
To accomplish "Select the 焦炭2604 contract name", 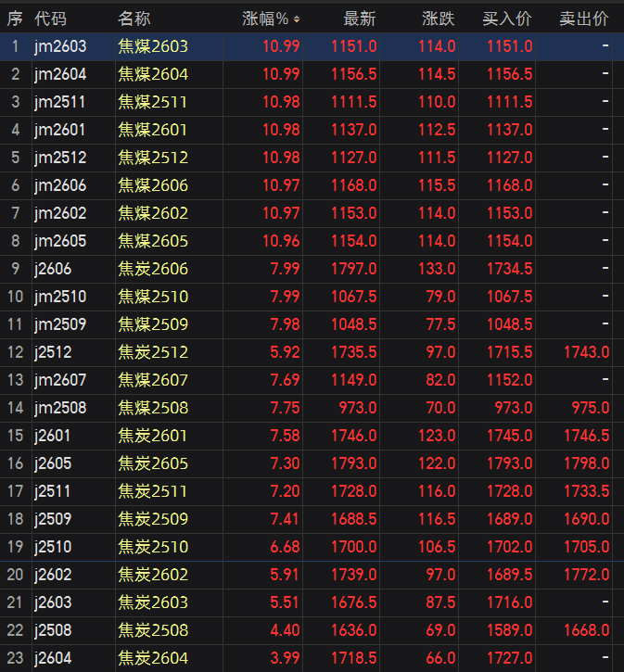I will [x=153, y=658].
